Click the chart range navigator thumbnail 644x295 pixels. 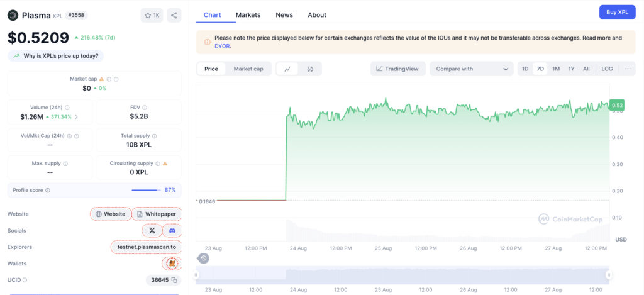pos(402,274)
